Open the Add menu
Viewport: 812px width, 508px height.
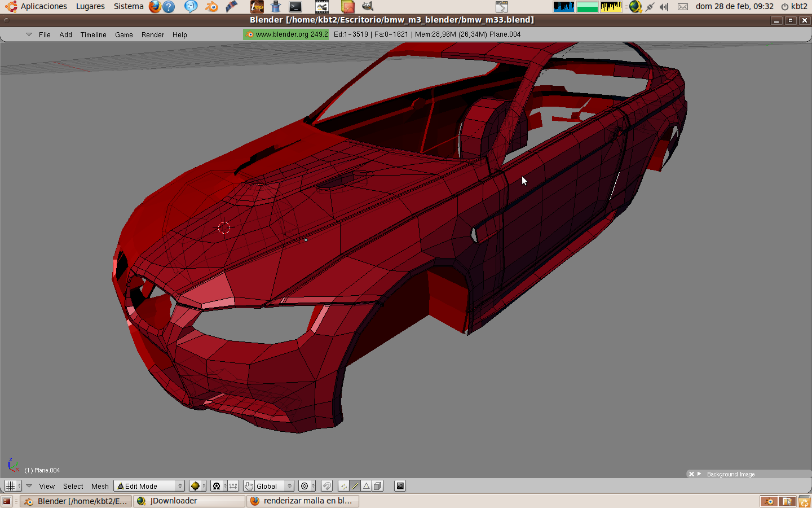pos(66,35)
